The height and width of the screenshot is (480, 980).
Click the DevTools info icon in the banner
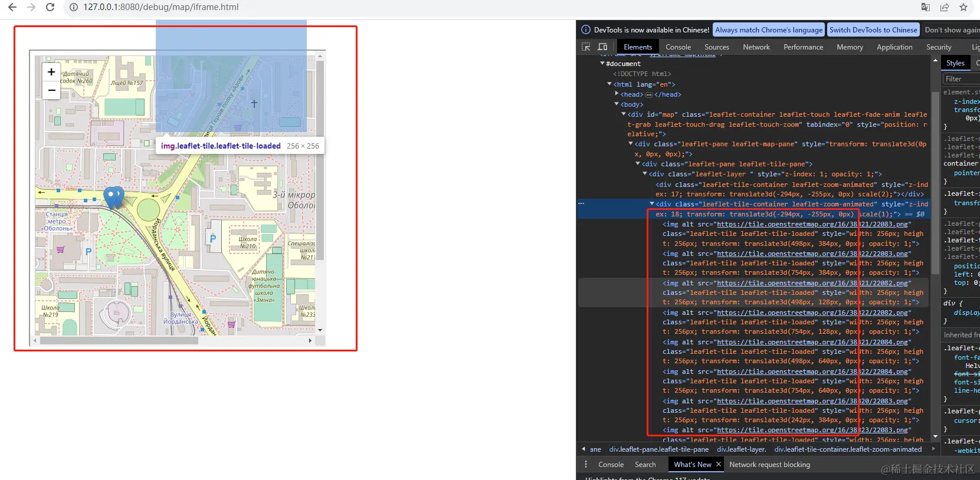(586, 30)
